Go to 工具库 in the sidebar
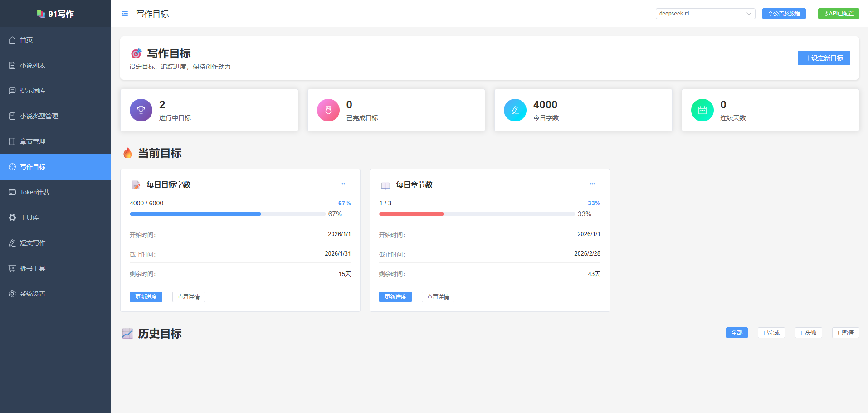This screenshot has height=413, width=868. point(29,218)
